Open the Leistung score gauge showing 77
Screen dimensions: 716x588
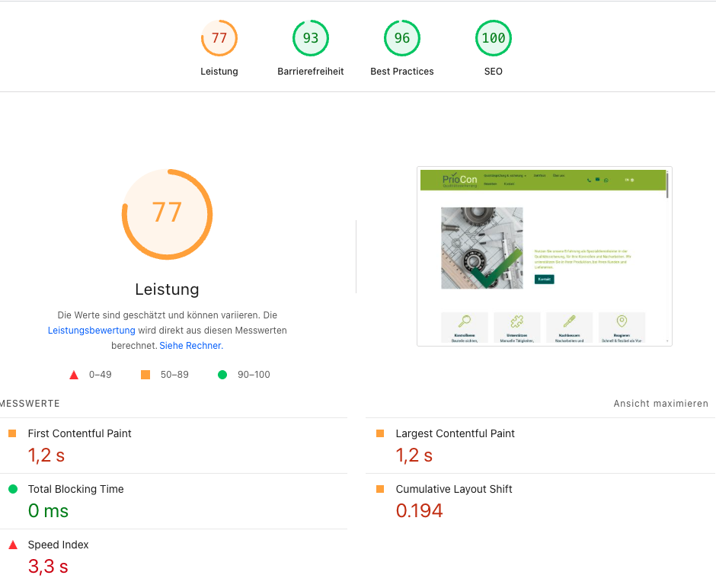tap(219, 38)
